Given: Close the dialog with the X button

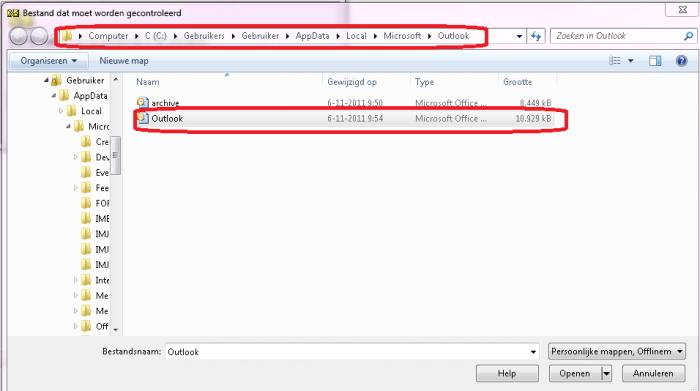Looking at the screenshot, I should click(682, 9).
